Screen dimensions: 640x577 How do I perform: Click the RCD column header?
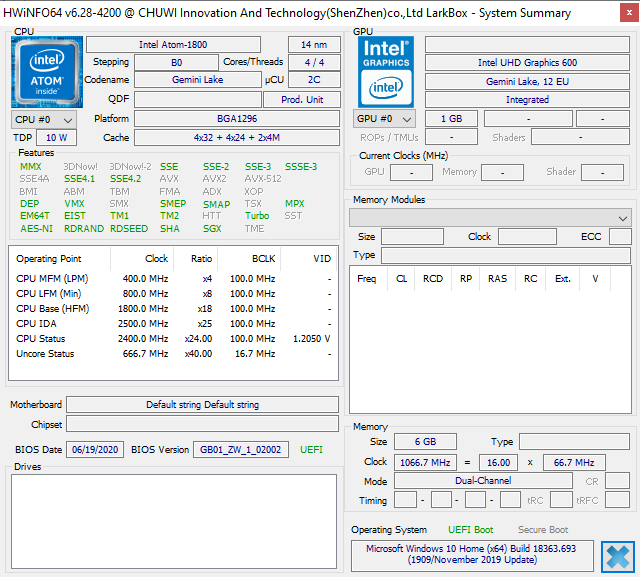coord(433,279)
